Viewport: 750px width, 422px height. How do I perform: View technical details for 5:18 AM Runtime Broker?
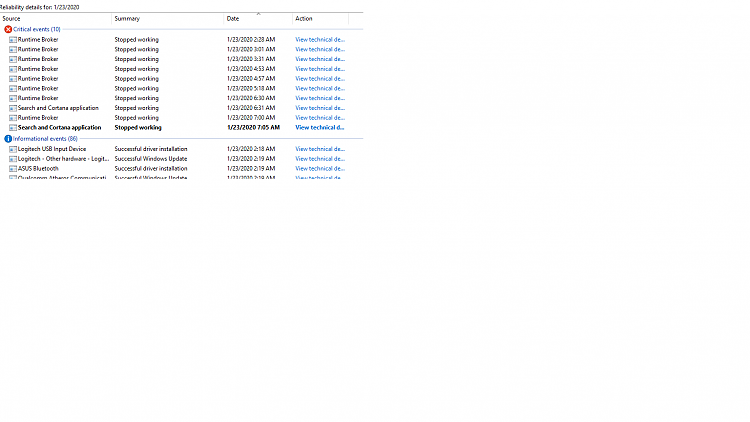320,89
